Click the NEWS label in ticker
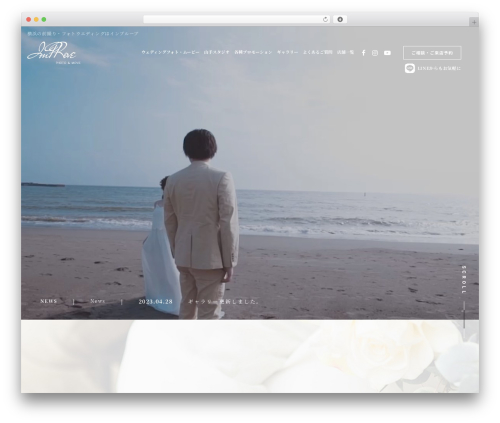This screenshot has width=500, height=423. (49, 301)
